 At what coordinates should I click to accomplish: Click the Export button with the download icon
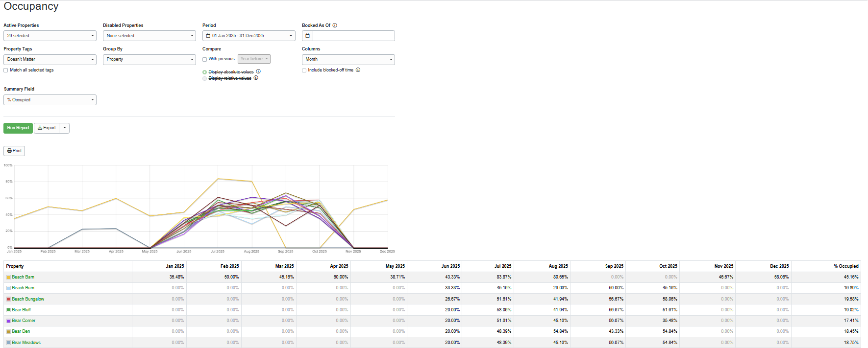(x=47, y=128)
